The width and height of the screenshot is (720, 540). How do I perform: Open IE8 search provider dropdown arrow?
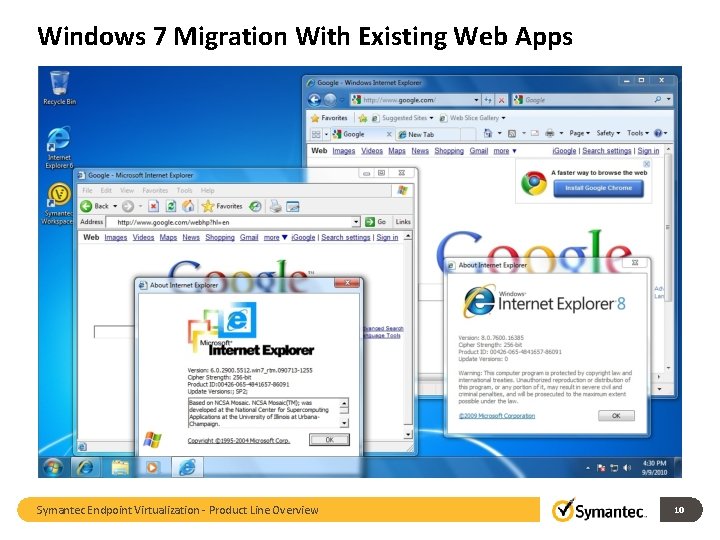coord(669,99)
